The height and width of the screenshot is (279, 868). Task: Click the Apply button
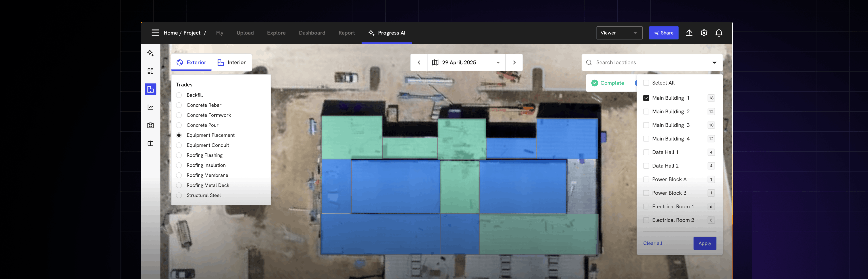[x=704, y=243]
